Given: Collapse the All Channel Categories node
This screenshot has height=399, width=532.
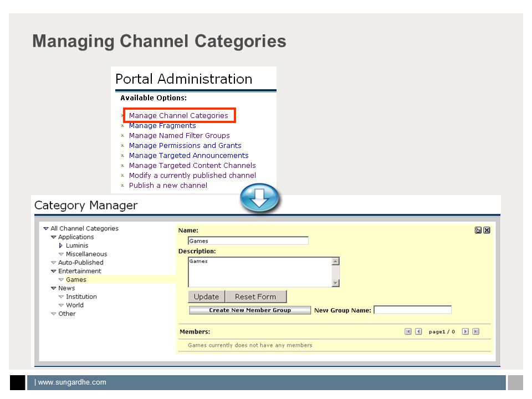Looking at the screenshot, I should [x=46, y=229].
